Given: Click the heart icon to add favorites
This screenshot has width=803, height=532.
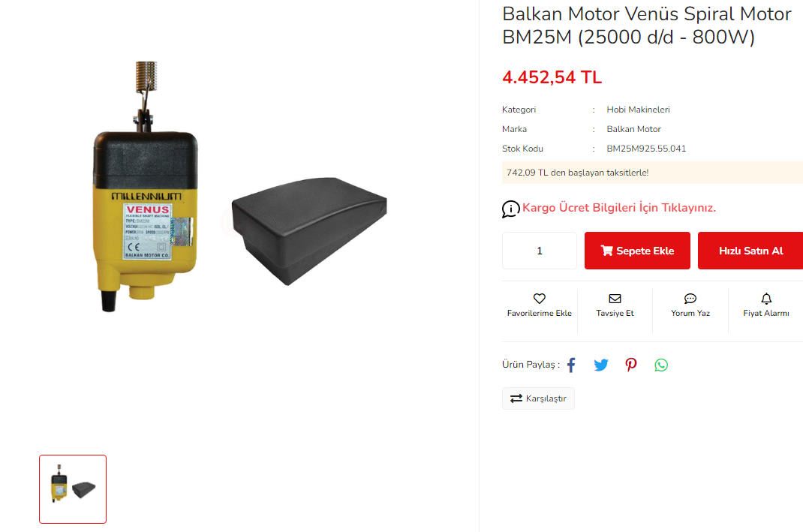Looking at the screenshot, I should [x=540, y=299].
